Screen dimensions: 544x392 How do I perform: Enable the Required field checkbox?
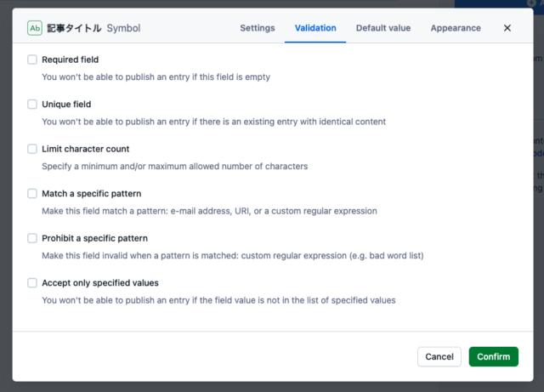click(x=32, y=60)
